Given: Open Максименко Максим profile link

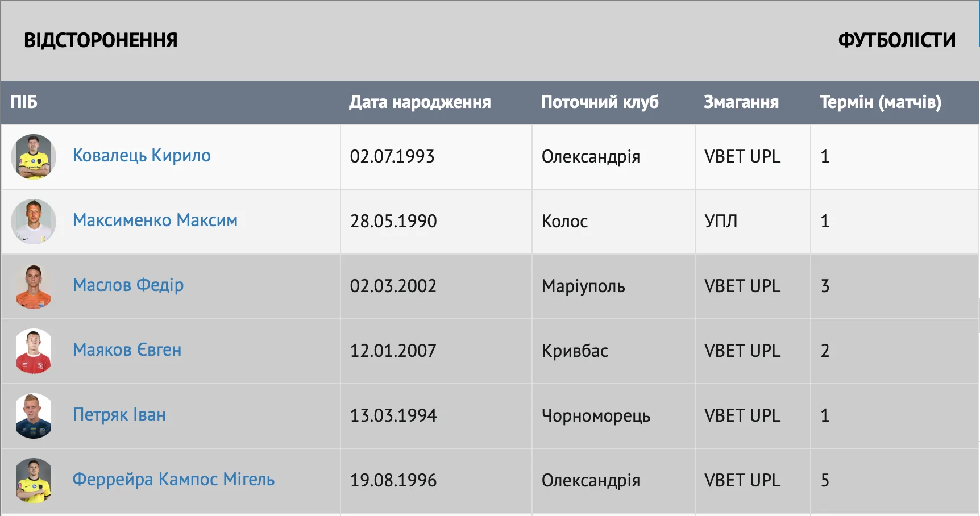Looking at the screenshot, I should click(x=155, y=220).
